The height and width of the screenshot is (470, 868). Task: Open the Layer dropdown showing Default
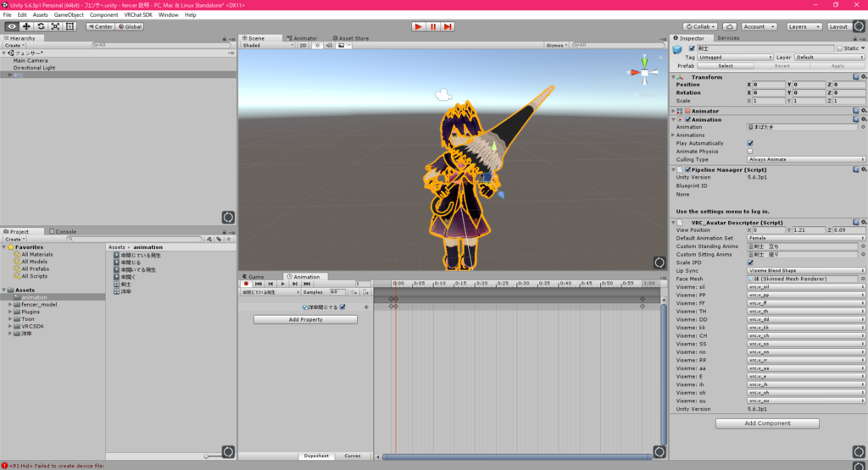click(829, 57)
